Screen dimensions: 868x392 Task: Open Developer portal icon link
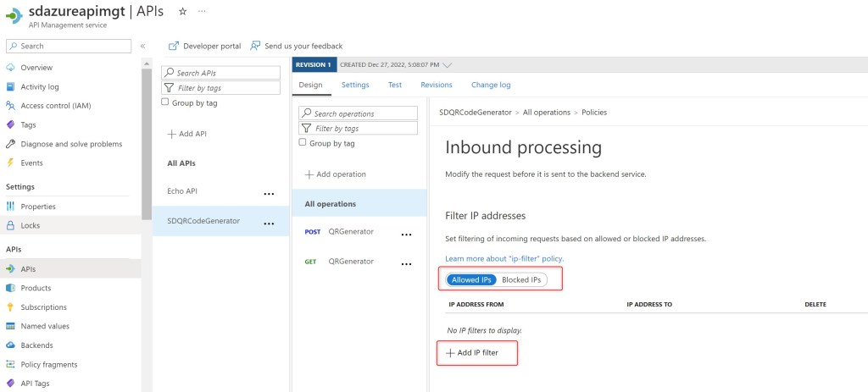[174, 46]
